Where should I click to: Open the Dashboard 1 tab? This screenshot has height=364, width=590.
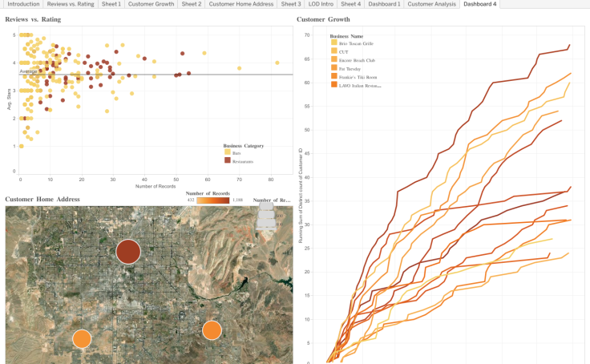pos(384,4)
